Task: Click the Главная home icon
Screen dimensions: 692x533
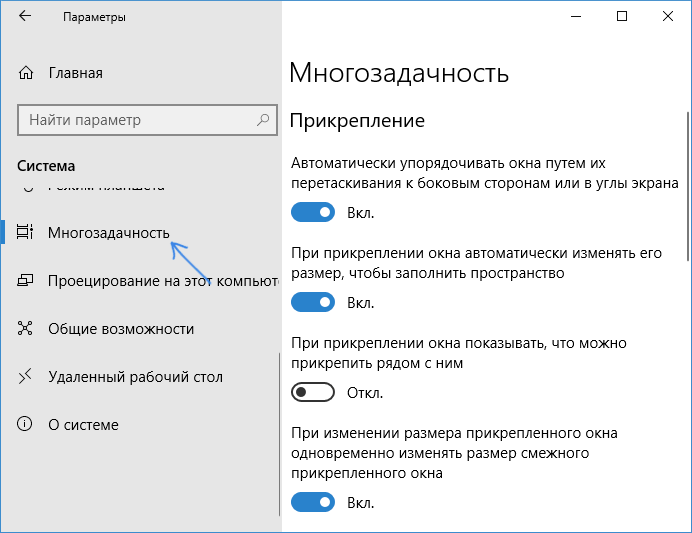Action: [x=26, y=72]
